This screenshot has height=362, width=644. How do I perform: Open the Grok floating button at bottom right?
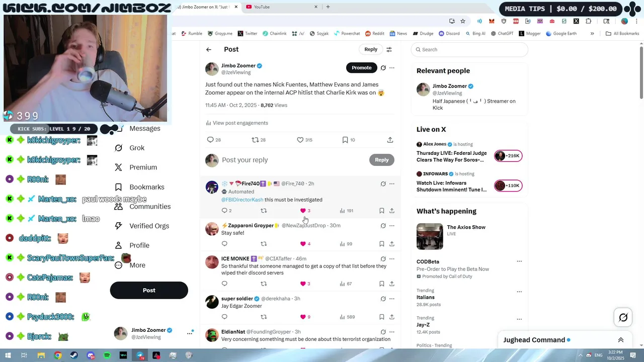[623, 317]
